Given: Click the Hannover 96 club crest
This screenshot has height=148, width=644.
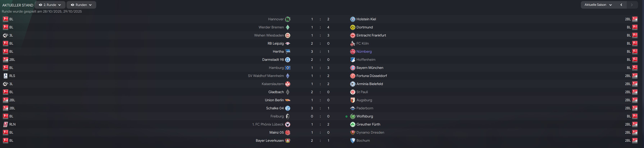Looking at the screenshot, I should [287, 19].
